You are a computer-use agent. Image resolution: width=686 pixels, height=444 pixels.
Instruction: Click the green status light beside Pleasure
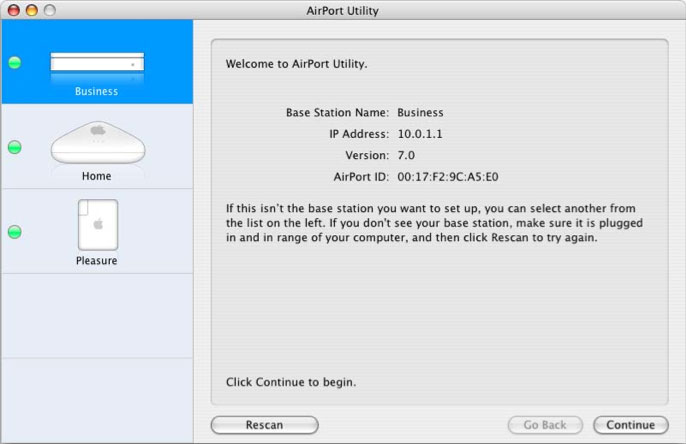15,232
